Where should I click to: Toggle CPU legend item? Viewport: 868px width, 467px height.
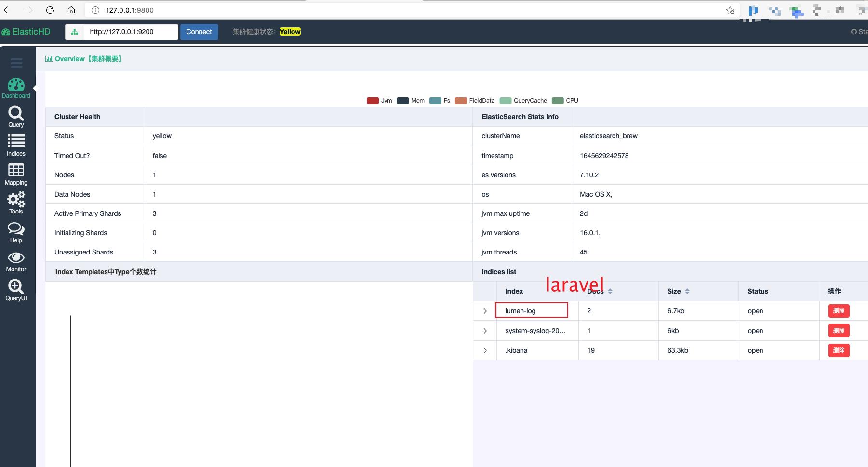point(565,101)
